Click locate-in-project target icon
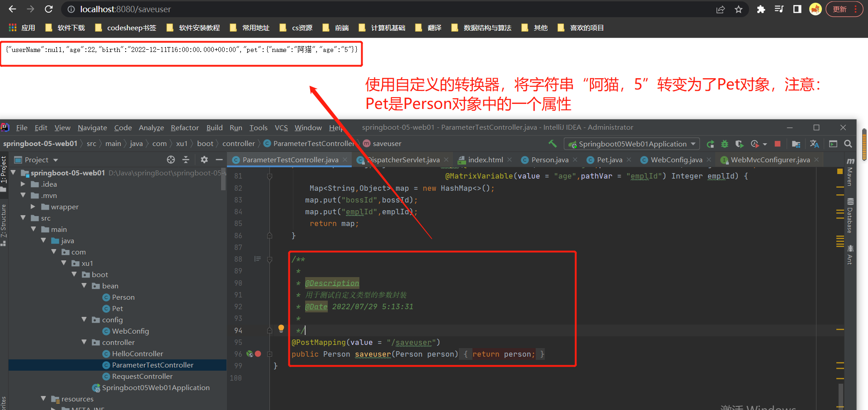The height and width of the screenshot is (410, 868). [x=171, y=160]
